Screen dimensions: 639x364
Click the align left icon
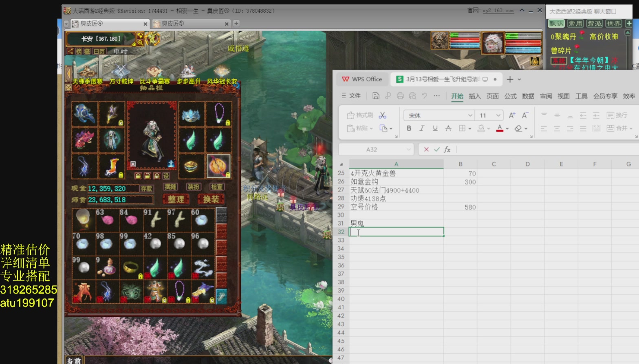pyautogui.click(x=544, y=129)
